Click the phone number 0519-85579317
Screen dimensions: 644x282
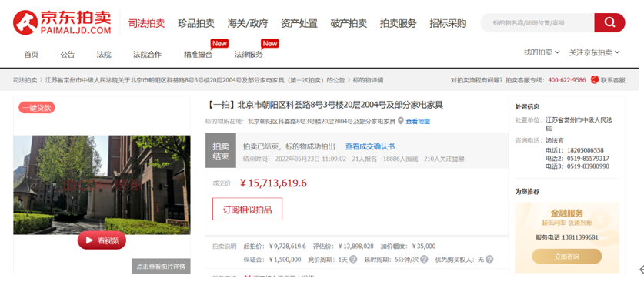point(588,159)
